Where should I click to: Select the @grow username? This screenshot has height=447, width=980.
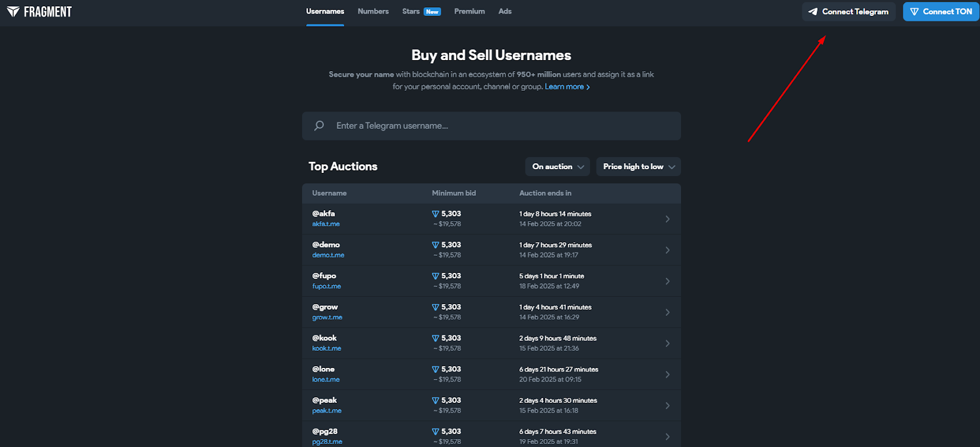click(325, 307)
